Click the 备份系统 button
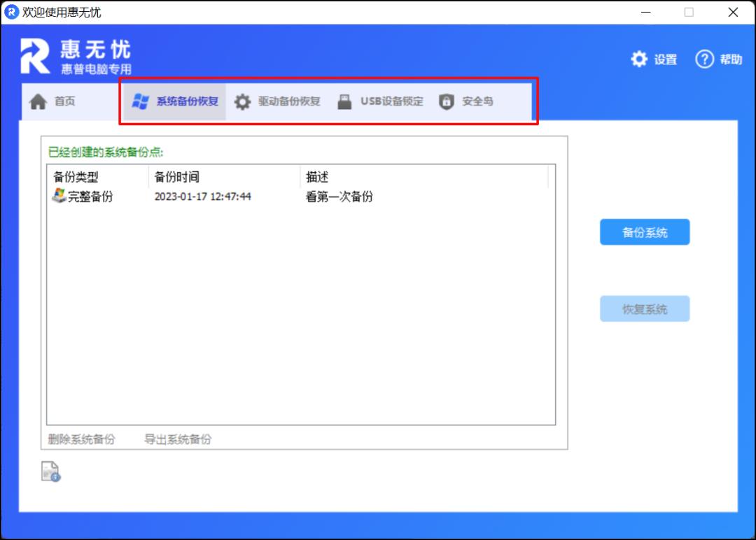The image size is (756, 540). [x=644, y=232]
